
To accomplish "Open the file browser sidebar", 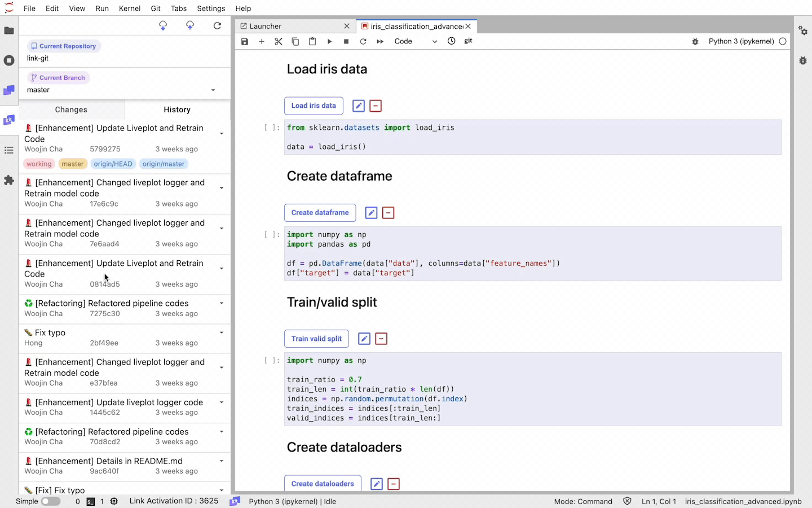I will [x=9, y=31].
